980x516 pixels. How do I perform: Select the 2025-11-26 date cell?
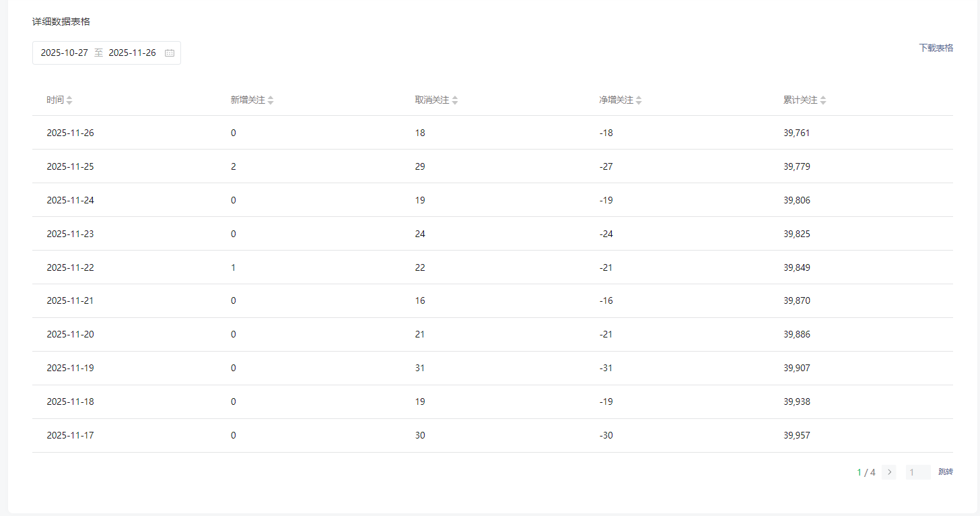pyautogui.click(x=71, y=133)
